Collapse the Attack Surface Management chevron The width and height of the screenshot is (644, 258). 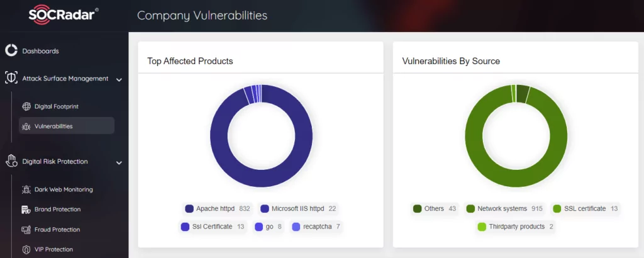(x=119, y=80)
